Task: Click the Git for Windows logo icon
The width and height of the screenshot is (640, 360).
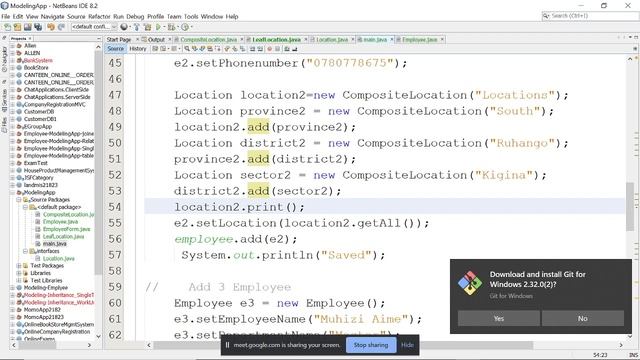Action: (x=470, y=283)
